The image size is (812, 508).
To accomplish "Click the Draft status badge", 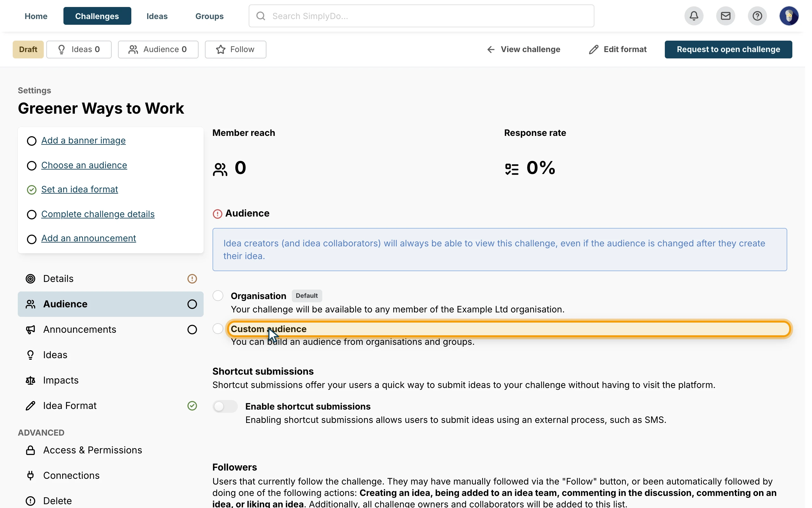I will coord(28,50).
